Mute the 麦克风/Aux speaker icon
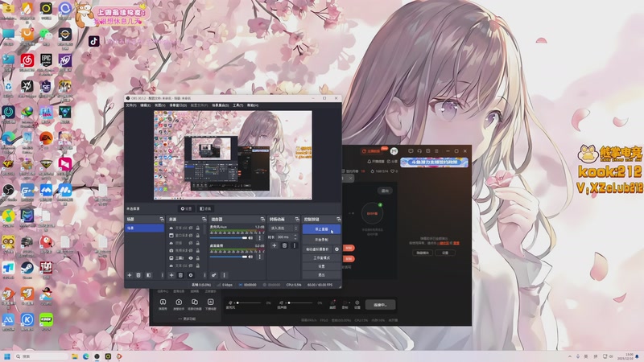 point(250,238)
